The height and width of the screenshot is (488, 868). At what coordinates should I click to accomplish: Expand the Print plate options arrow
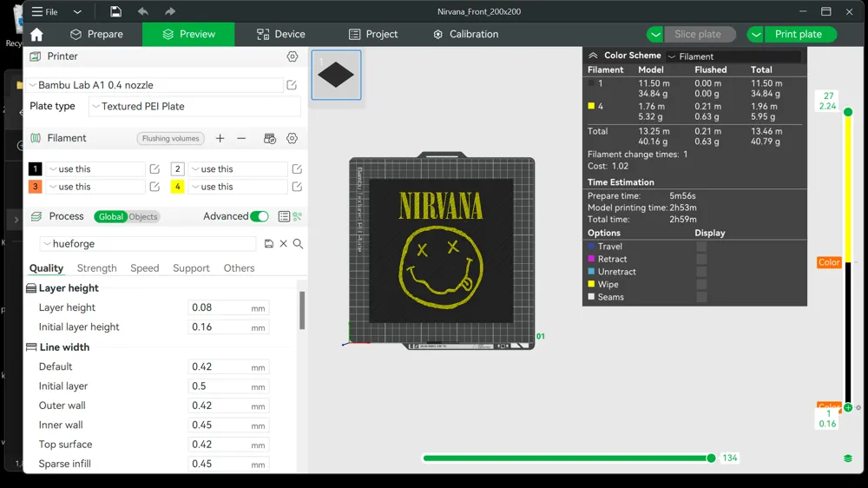pyautogui.click(x=756, y=35)
